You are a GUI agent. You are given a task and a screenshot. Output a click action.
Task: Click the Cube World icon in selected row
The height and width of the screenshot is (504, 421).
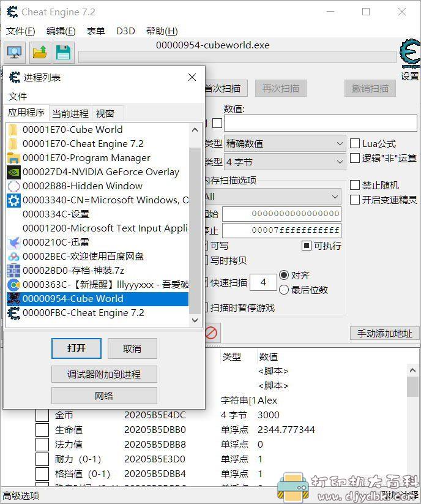tap(13, 299)
